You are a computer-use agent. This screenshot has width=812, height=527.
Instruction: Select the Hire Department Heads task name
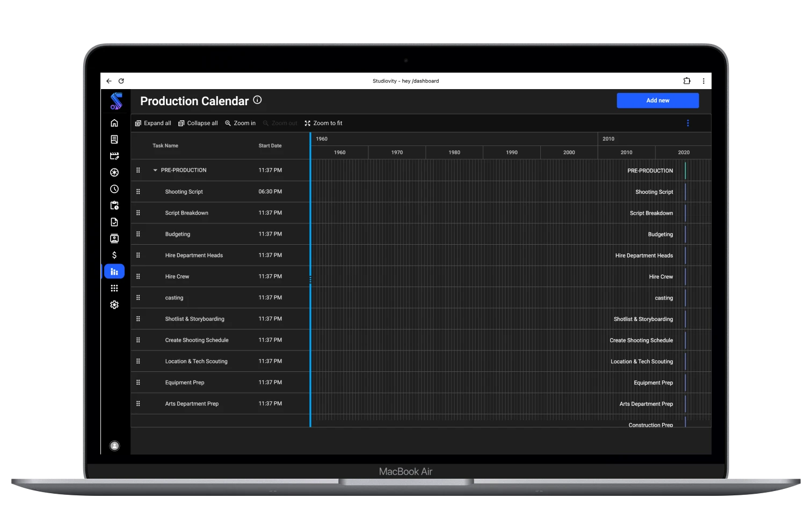[x=194, y=255]
